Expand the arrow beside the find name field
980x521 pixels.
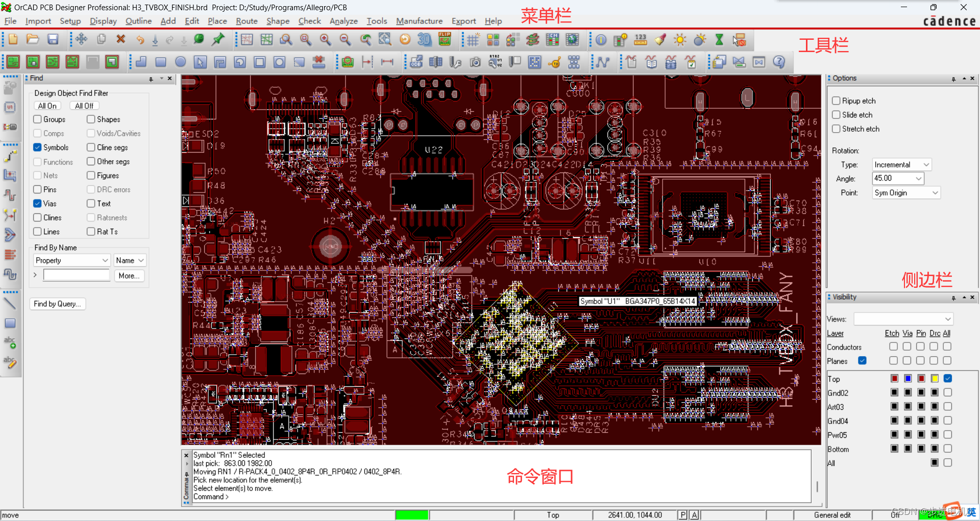click(x=35, y=275)
